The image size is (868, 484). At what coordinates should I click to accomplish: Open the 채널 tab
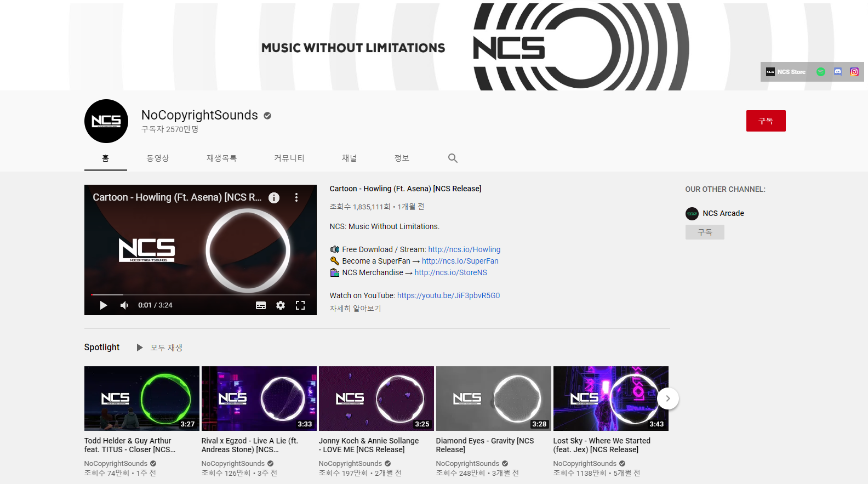[349, 158]
